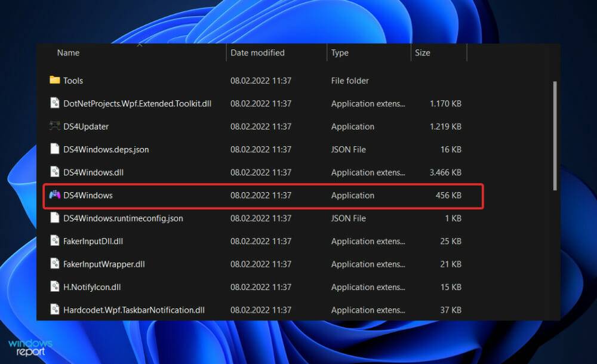This screenshot has width=597, height=364.
Task: Click the FakerInputWrapper.dll file icon
Action: click(55, 264)
